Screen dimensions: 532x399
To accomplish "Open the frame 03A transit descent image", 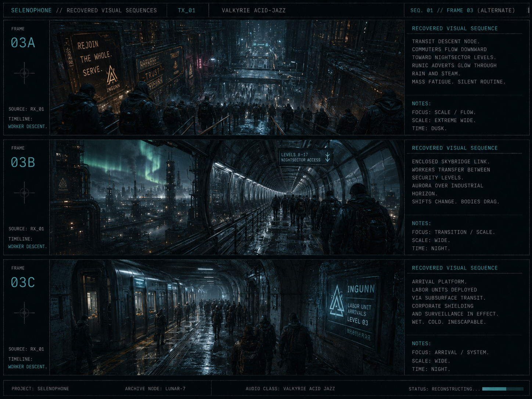I will click(x=227, y=77).
